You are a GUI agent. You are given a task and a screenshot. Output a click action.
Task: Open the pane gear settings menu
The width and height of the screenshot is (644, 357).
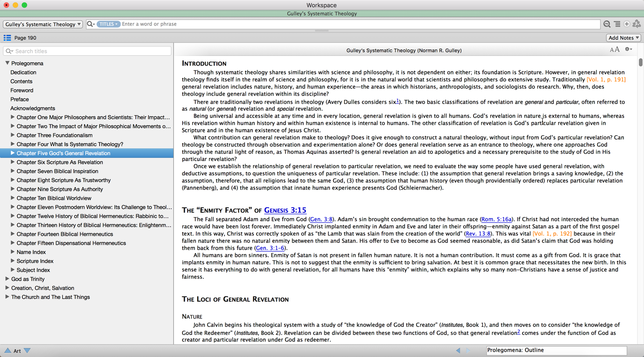(628, 49)
